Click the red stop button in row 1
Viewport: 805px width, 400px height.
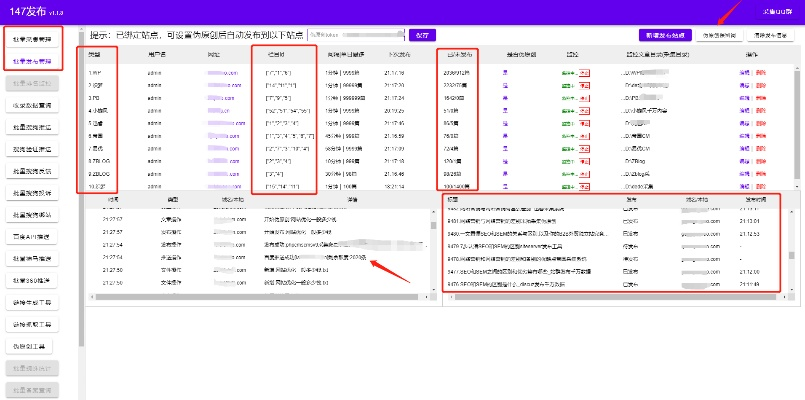point(584,72)
